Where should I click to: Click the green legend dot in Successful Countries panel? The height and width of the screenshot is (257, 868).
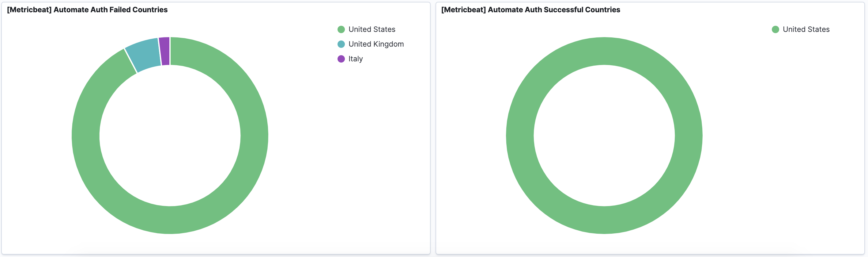point(775,29)
